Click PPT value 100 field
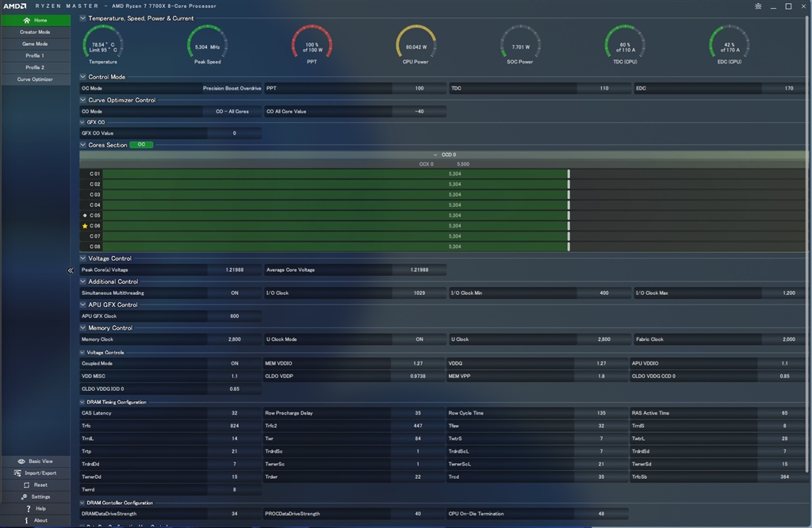This screenshot has width=812, height=528. coord(419,88)
